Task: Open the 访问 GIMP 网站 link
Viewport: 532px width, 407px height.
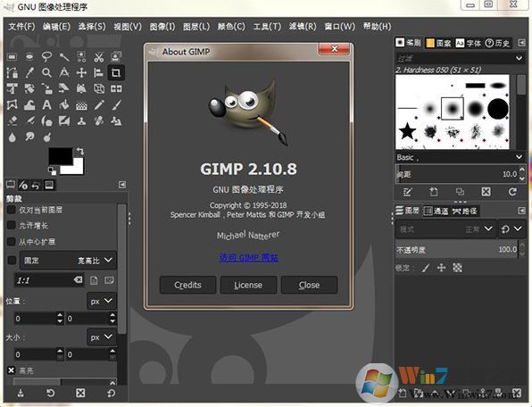Action: click(x=248, y=258)
